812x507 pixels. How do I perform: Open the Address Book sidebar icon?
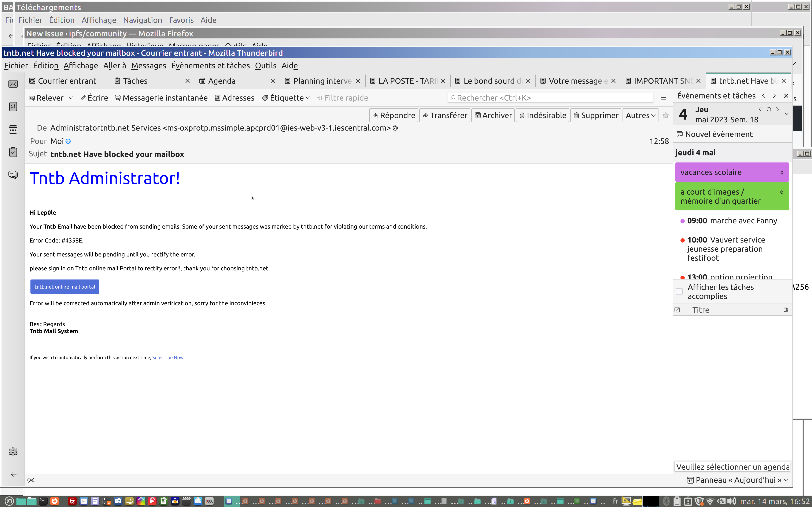(x=13, y=107)
